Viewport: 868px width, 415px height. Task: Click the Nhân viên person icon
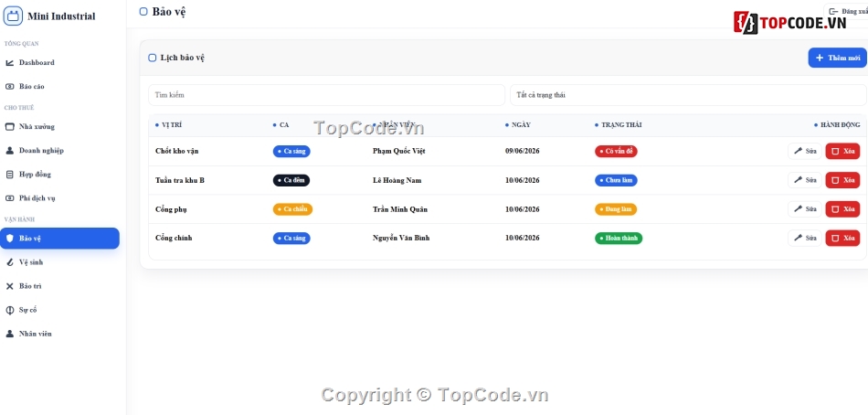click(9, 334)
